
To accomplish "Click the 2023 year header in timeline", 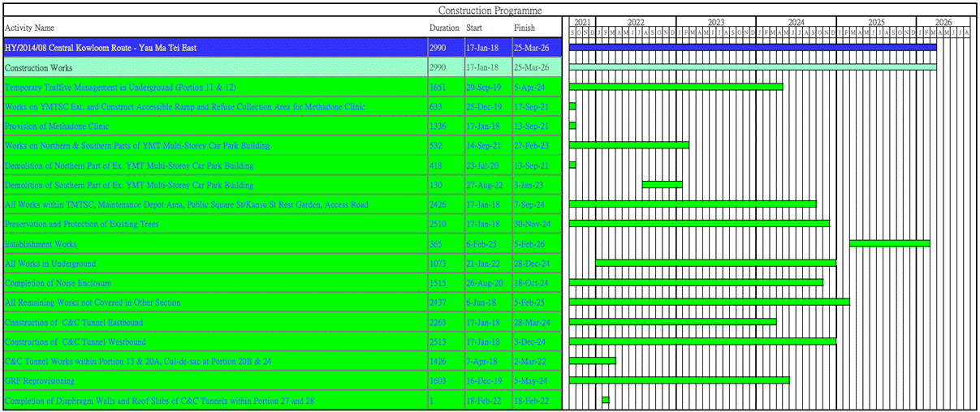I will (x=715, y=22).
